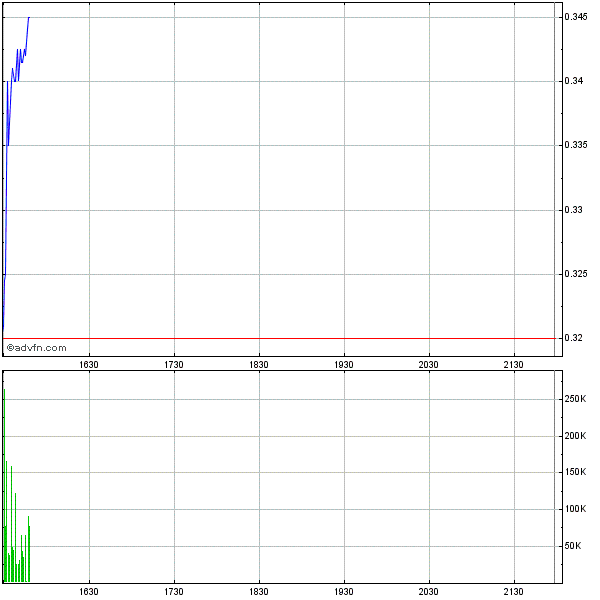Click the 1730 time label under volume chart
600x600 pixels.
(174, 592)
